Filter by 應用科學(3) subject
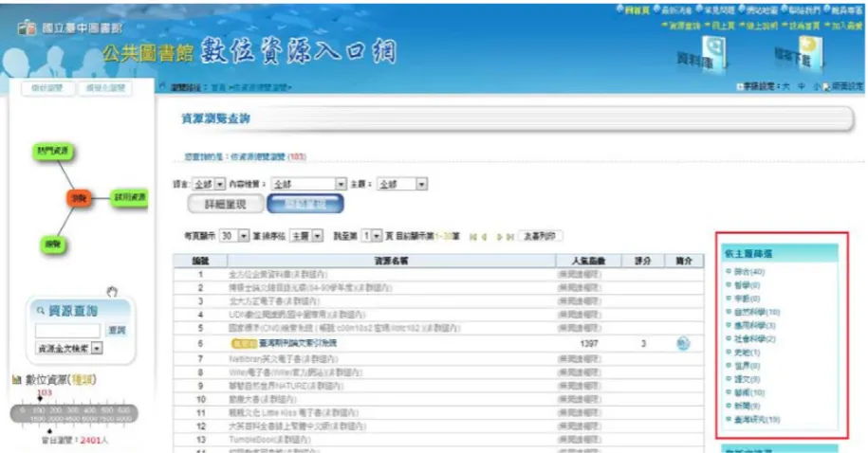The image size is (868, 453). [754, 325]
